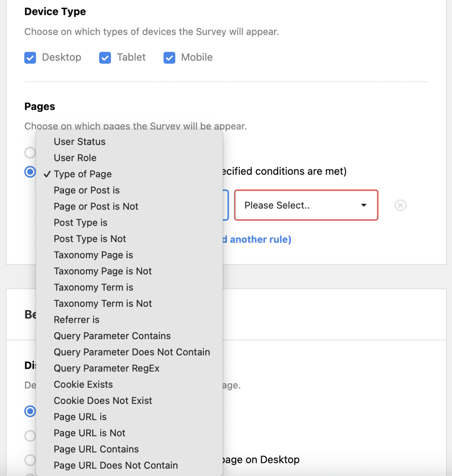Pick Post Type is Not option
Screen dimensions: 452x476
pyautogui.click(x=90, y=239)
